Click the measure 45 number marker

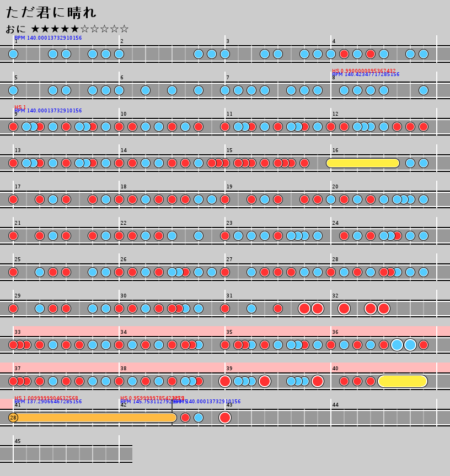[18, 441]
